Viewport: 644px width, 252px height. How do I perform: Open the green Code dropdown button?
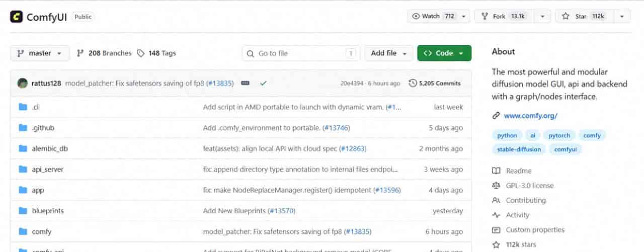[444, 53]
